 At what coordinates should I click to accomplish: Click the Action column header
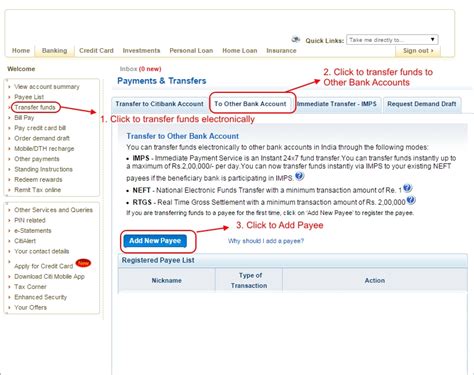(375, 281)
